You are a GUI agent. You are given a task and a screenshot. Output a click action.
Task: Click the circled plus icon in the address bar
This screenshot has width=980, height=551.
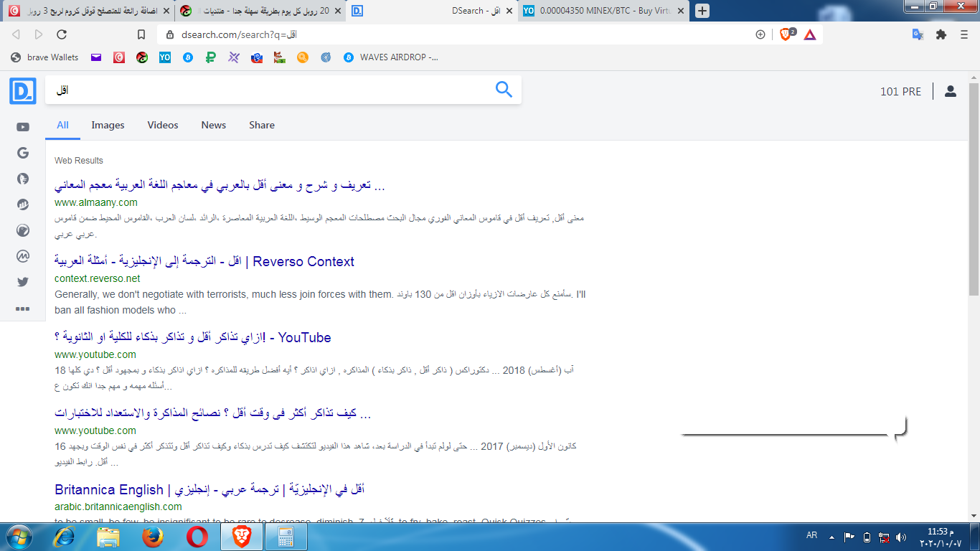point(760,34)
